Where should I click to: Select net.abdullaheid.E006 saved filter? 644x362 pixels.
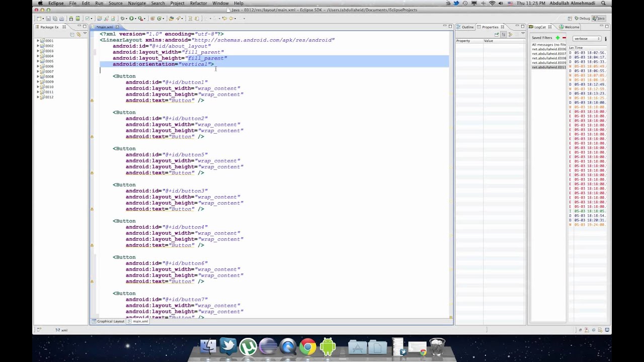tap(549, 49)
